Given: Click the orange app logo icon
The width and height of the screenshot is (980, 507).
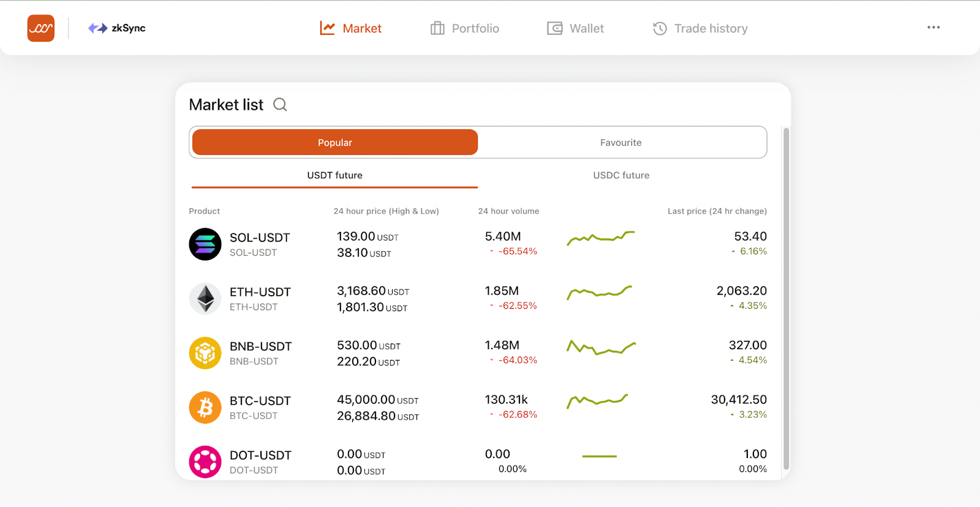Looking at the screenshot, I should tap(41, 28).
